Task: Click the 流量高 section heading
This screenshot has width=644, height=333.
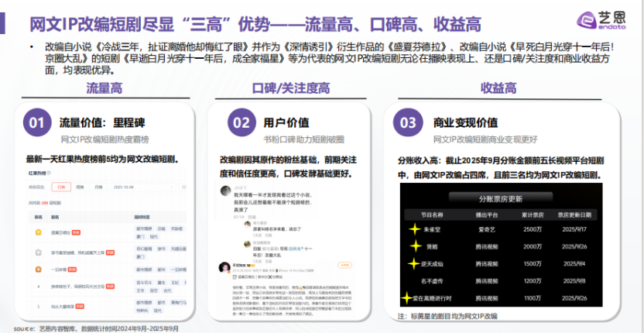Action: click(x=104, y=88)
